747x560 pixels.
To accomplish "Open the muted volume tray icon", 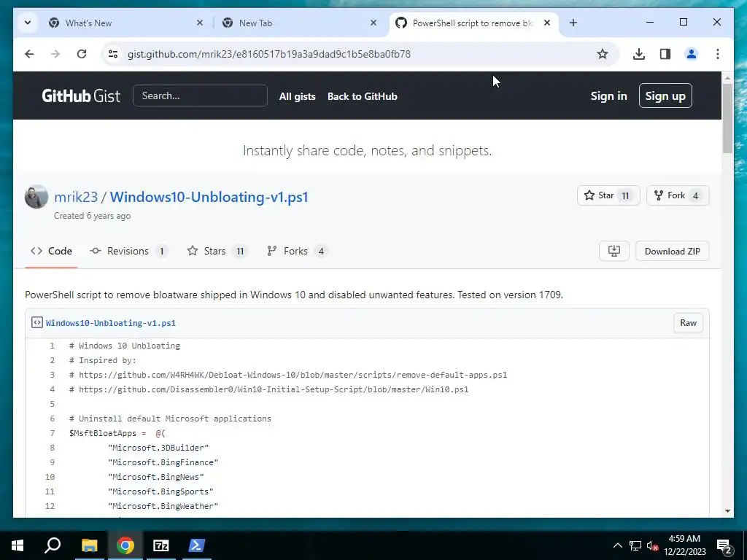I will click(x=652, y=545).
